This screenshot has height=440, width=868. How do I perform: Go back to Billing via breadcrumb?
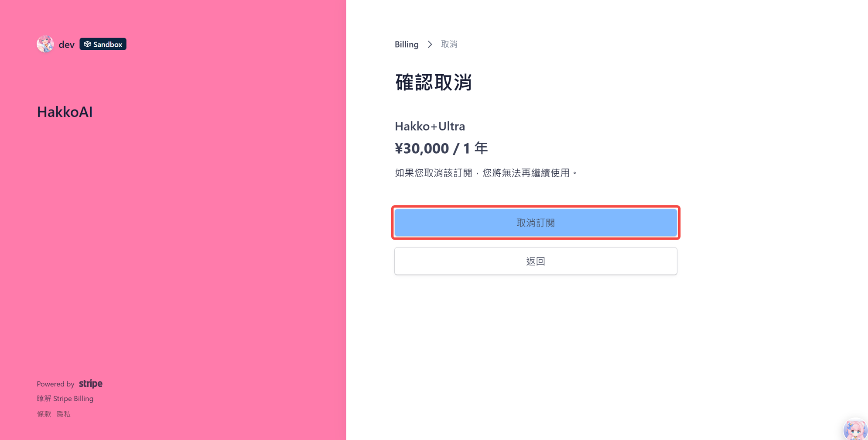(x=407, y=45)
